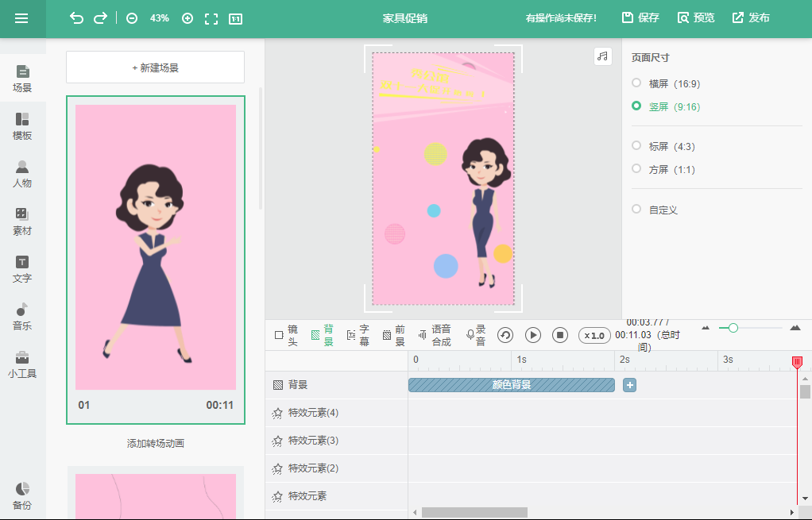Open the 场景 scenes panel
This screenshot has height=520, width=812.
22,79
